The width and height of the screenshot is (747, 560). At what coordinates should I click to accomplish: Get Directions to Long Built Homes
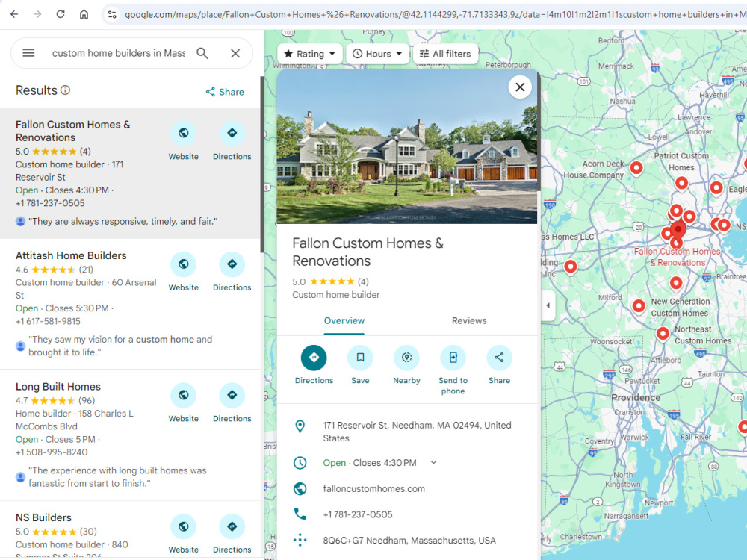point(232,403)
